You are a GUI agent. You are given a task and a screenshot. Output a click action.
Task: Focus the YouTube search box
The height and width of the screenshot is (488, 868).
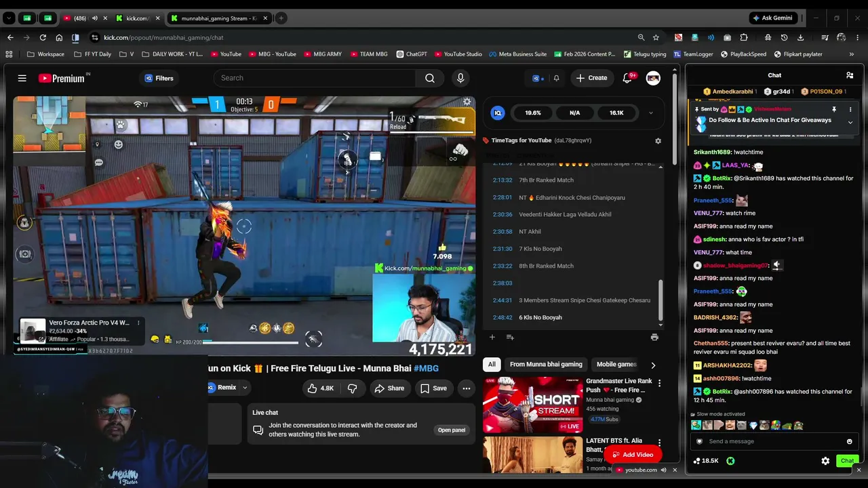click(x=314, y=79)
